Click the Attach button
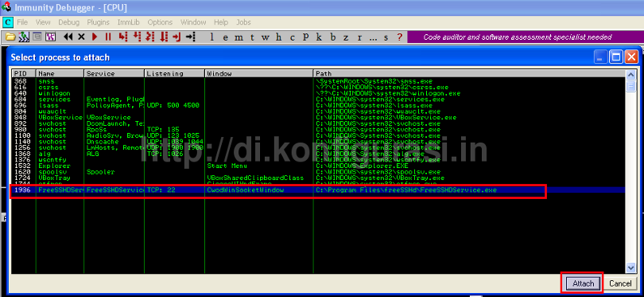This screenshot has height=297, width=644. [584, 283]
